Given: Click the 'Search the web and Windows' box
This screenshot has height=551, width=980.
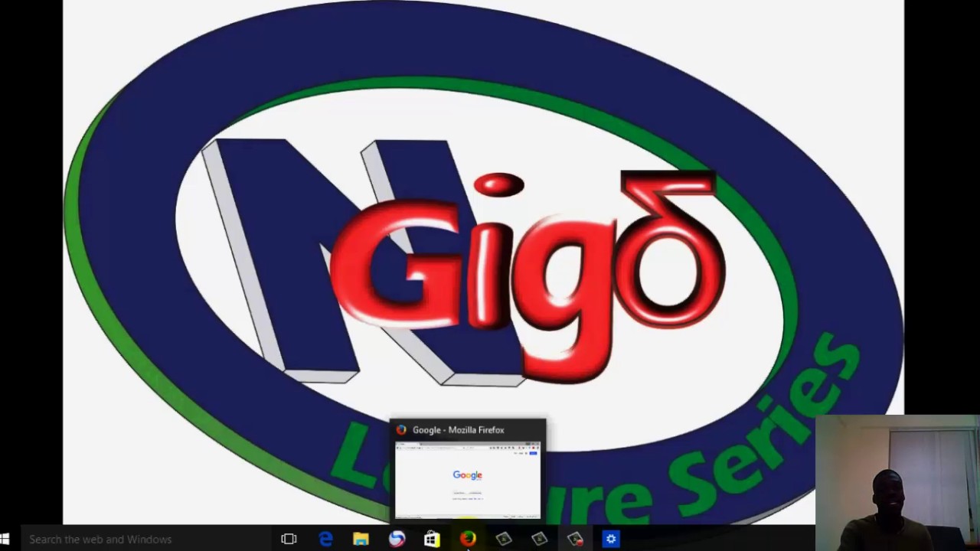Looking at the screenshot, I should point(145,539).
